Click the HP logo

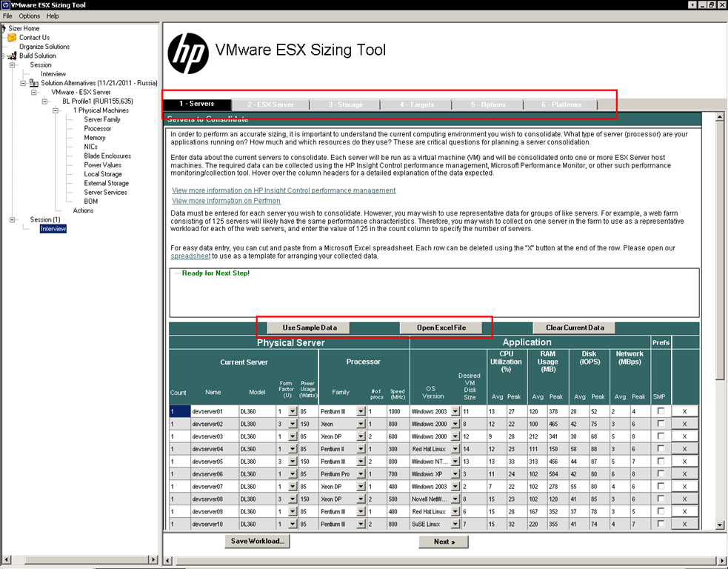point(188,53)
